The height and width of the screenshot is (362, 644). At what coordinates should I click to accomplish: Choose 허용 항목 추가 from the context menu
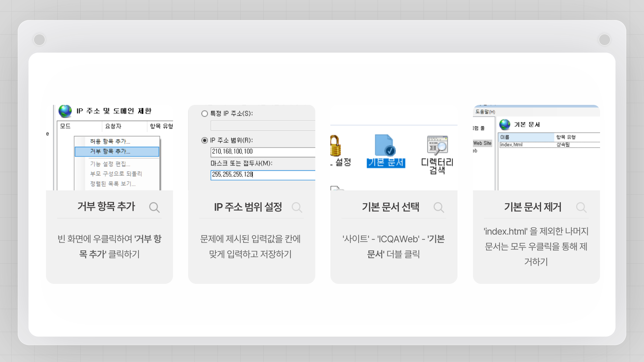point(110,141)
